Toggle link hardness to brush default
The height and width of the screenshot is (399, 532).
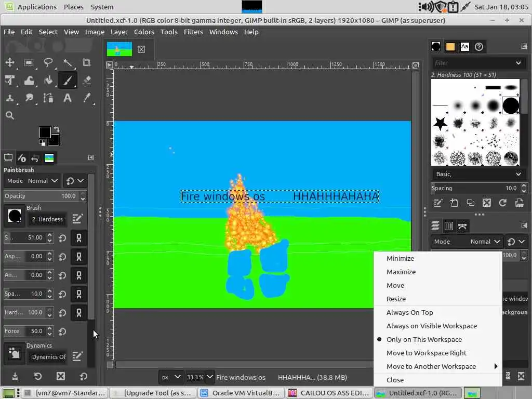[x=79, y=312]
